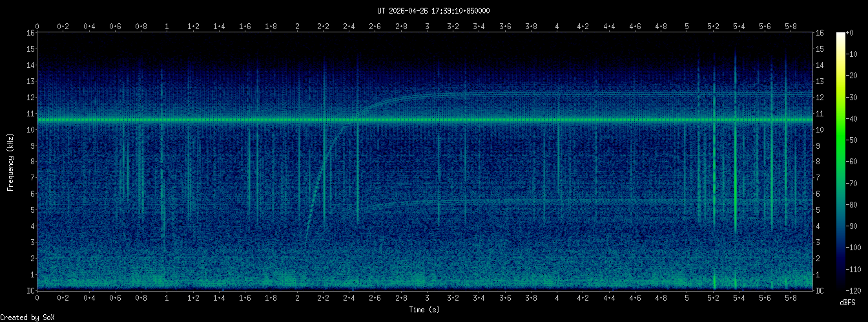The height and width of the screenshot is (322, 868).
Task: Click the 'Created by SoX' label
Action: pos(27,317)
